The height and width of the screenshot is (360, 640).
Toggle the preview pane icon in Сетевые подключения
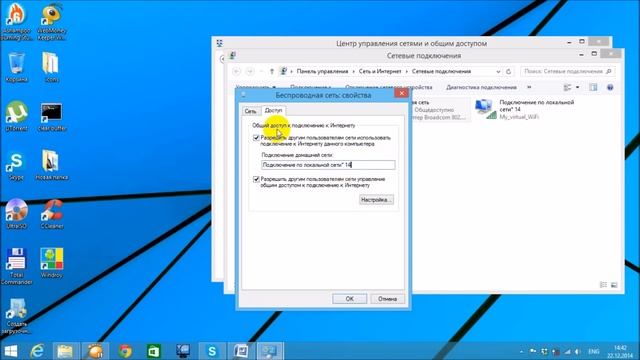(x=593, y=87)
